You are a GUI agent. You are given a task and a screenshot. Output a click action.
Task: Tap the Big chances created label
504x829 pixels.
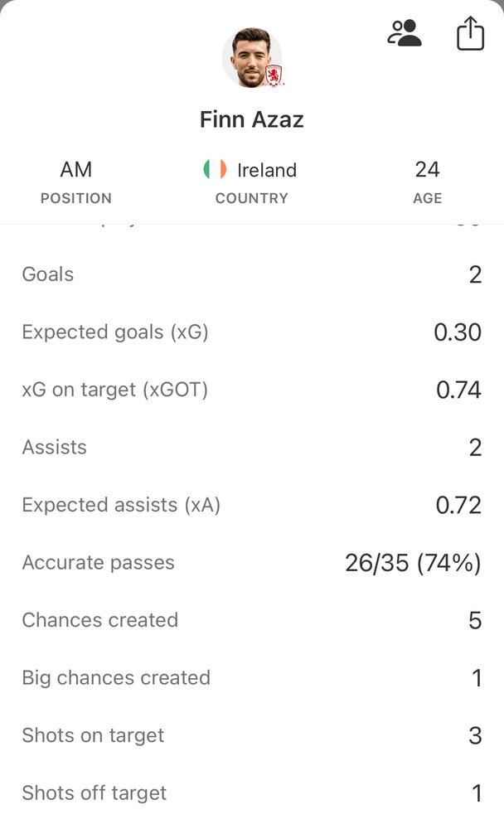tap(116, 677)
